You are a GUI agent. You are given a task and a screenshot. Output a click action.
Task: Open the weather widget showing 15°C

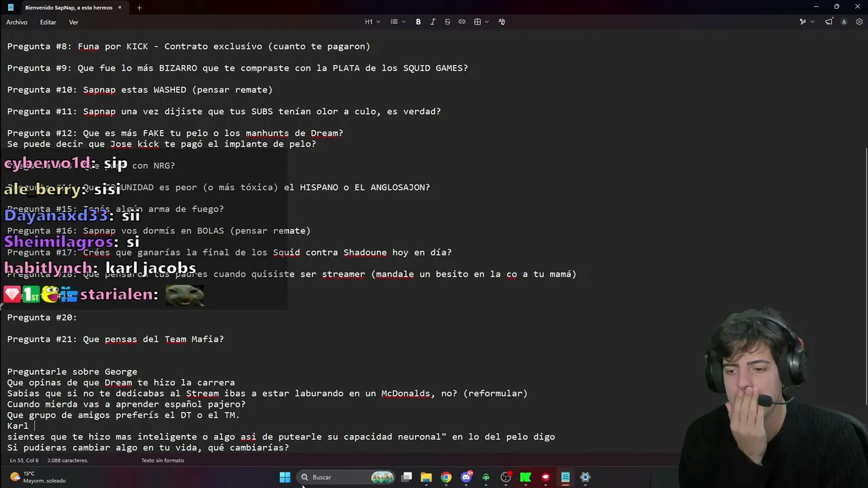point(38,477)
